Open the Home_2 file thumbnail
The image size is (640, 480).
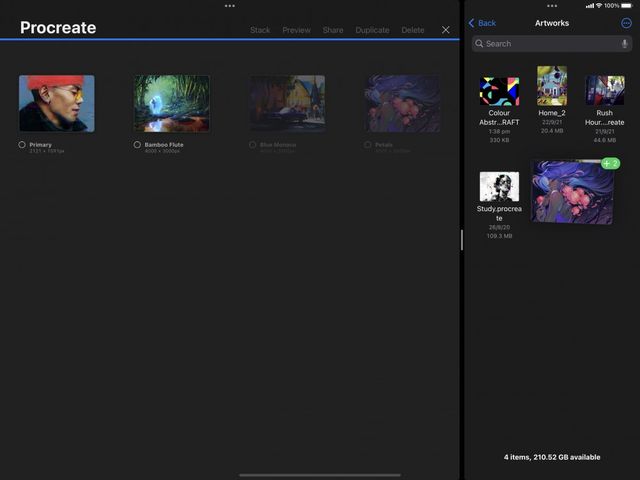[552, 86]
